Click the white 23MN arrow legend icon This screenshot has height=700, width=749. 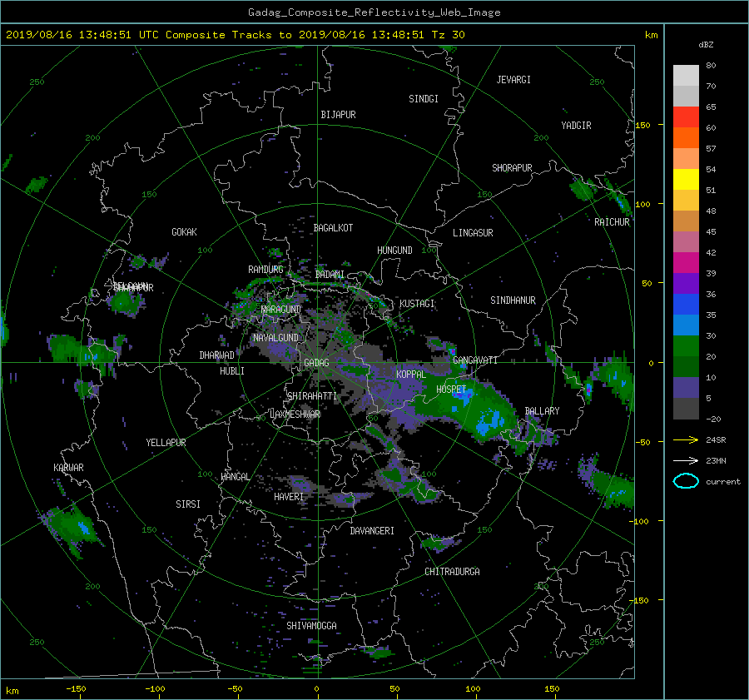[x=686, y=460]
